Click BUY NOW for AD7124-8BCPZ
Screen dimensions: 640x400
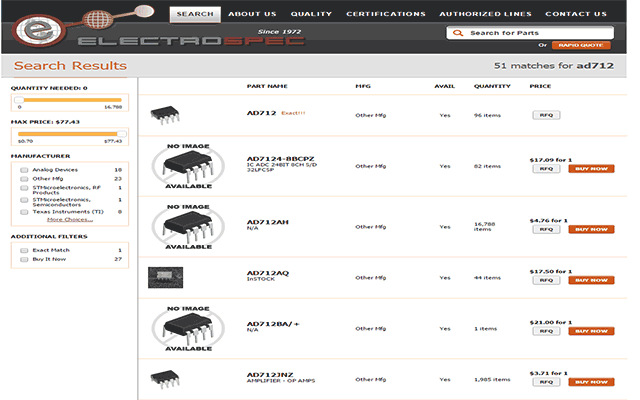pyautogui.click(x=591, y=169)
